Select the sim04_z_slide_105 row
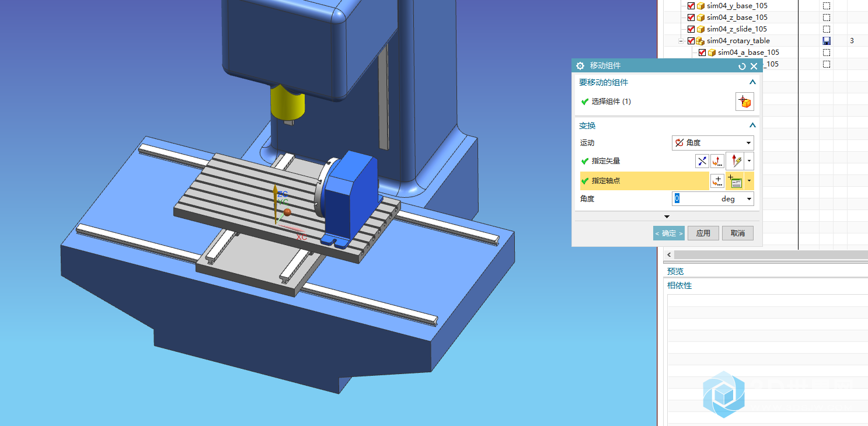Screen dimensions: 868x426 click(x=737, y=29)
